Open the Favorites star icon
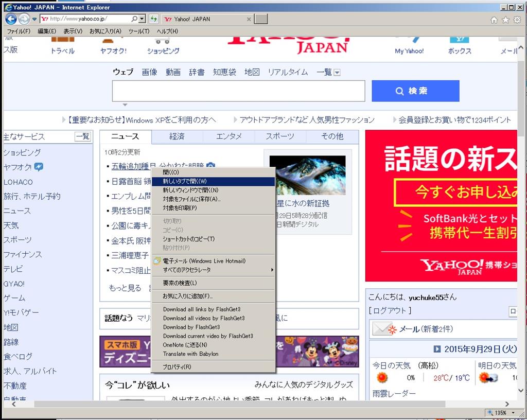Image resolution: width=527 pixels, height=420 pixels. [505, 20]
